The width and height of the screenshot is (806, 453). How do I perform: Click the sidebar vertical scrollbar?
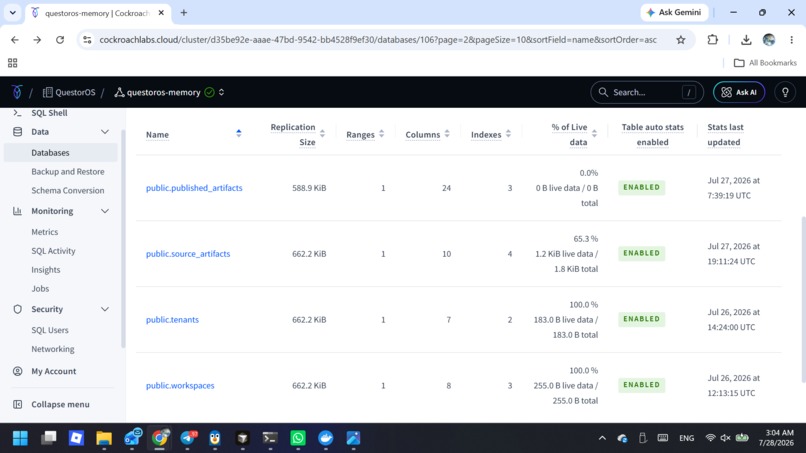click(123, 239)
